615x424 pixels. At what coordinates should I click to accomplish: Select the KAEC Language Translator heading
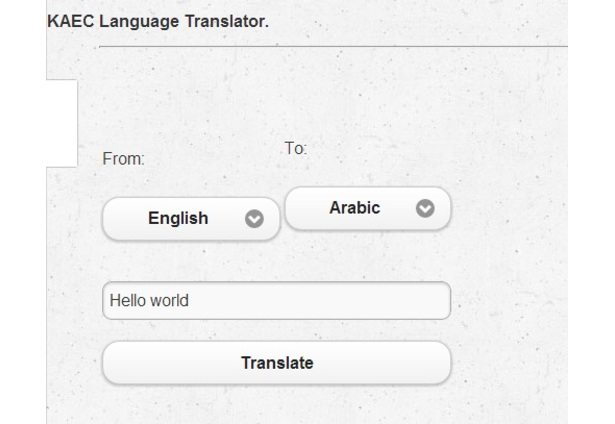pyautogui.click(x=158, y=21)
